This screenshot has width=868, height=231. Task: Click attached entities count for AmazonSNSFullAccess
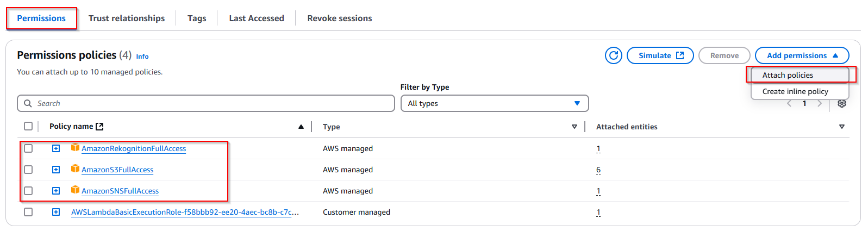[598, 191]
